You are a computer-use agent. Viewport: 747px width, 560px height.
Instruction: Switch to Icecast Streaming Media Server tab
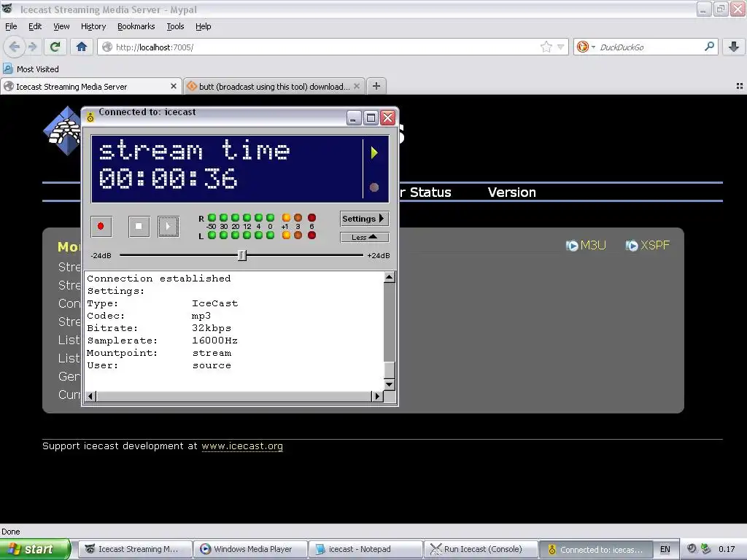[90, 86]
